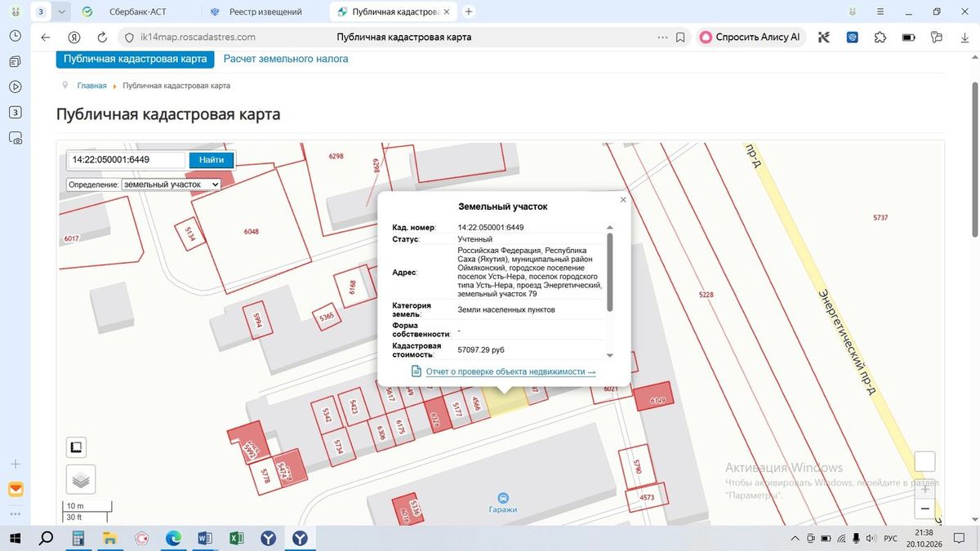Open Word from the taskbar
This screenshot has height=551, width=980.
point(205,539)
